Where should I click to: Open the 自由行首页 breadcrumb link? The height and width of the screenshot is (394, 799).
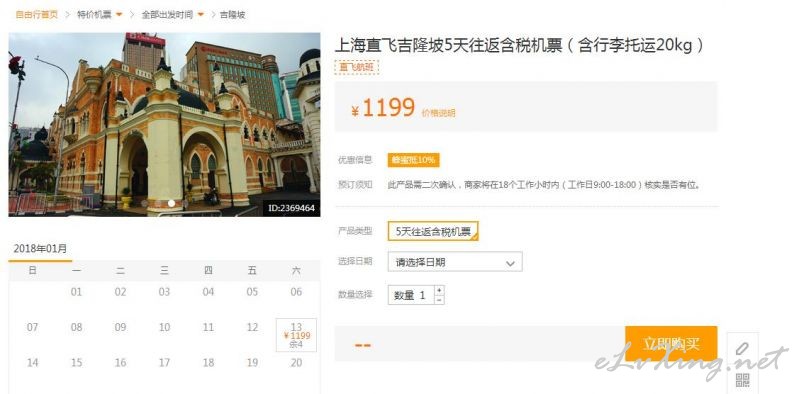37,15
